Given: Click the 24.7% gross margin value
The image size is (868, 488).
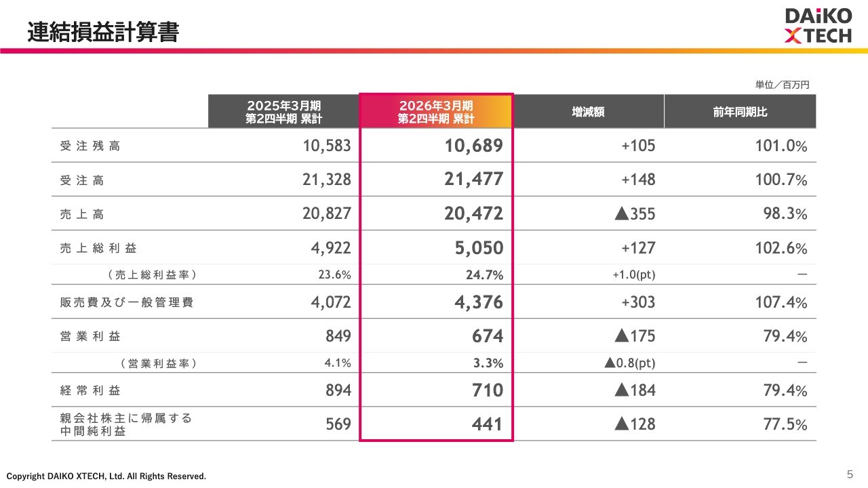Looking at the screenshot, I should pyautogui.click(x=488, y=275).
